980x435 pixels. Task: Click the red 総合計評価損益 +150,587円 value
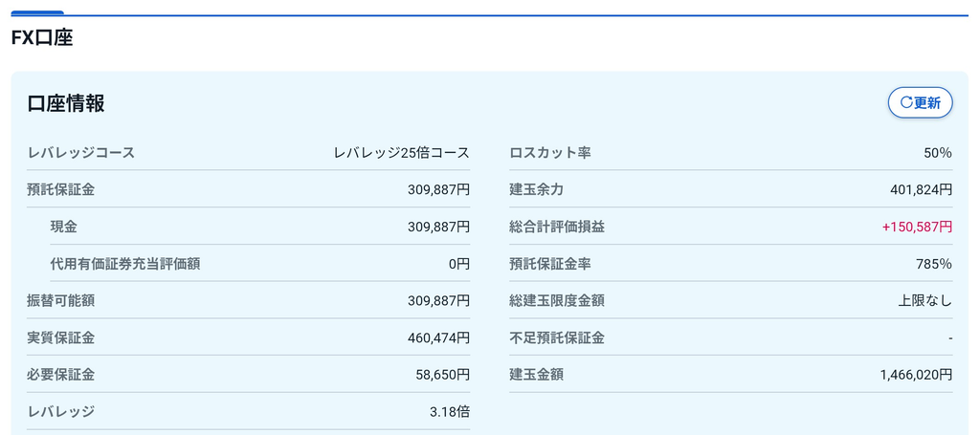(x=917, y=228)
